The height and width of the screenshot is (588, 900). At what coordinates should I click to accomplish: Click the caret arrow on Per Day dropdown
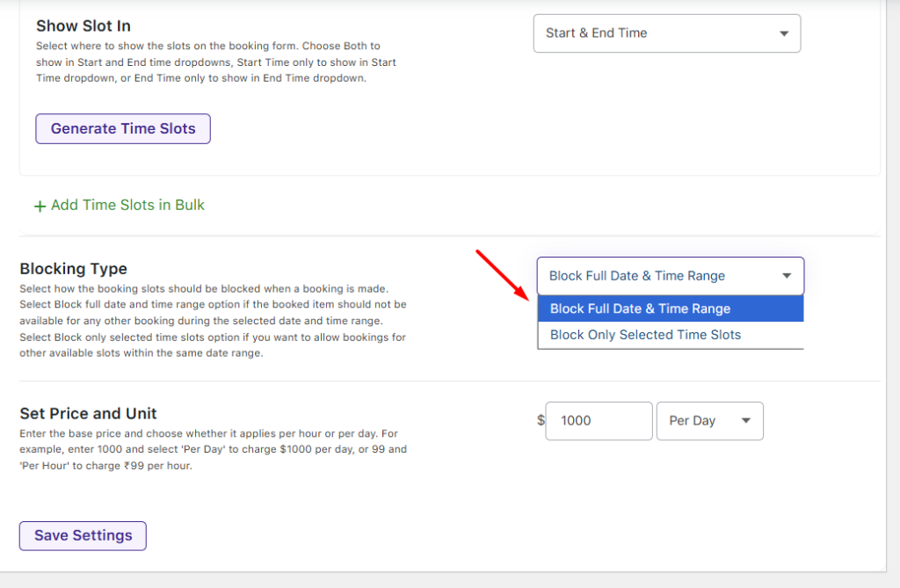[x=745, y=421]
